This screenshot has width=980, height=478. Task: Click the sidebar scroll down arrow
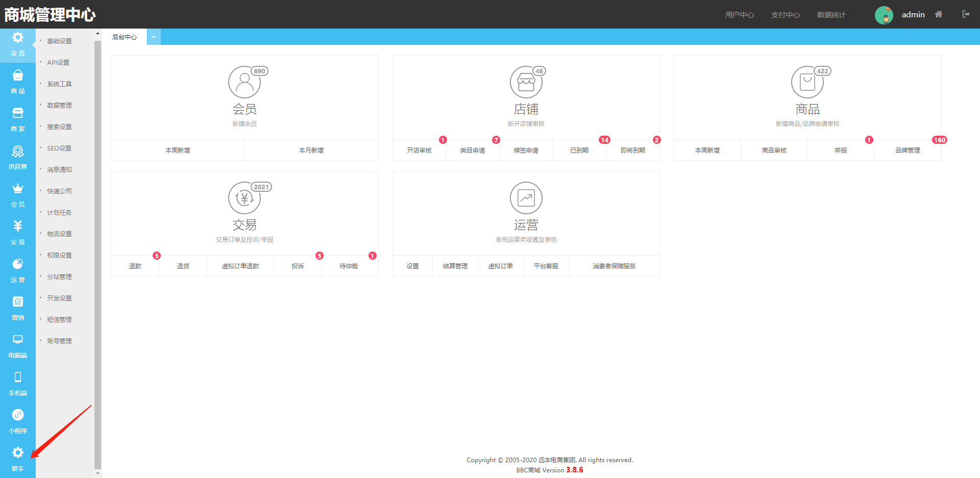[x=97, y=473]
